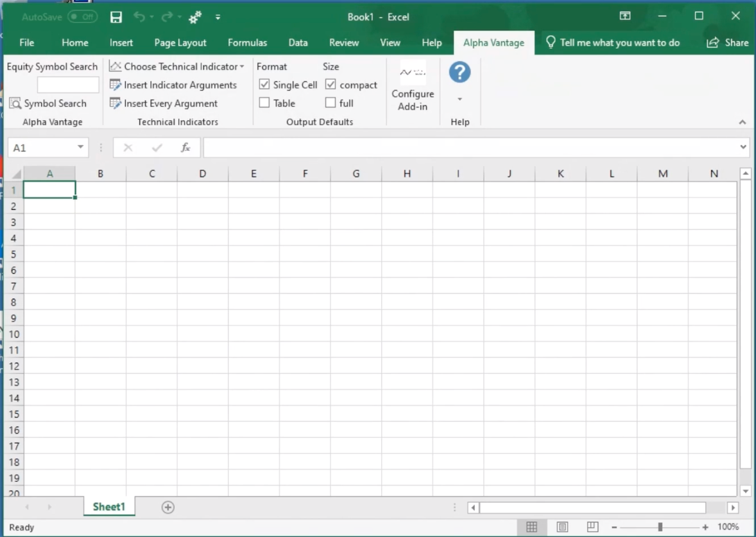This screenshot has width=756, height=537.
Task: Click the zoom in plus button
Action: [705, 527]
